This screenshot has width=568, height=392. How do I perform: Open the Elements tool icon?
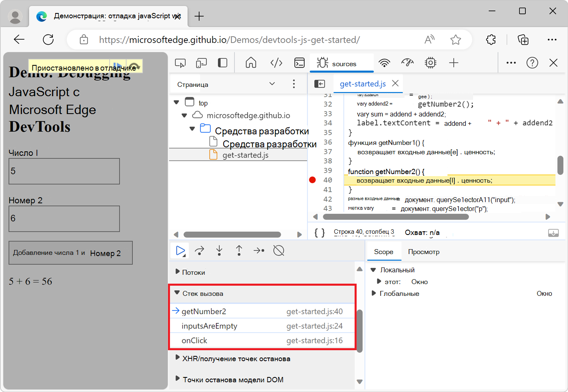tap(276, 63)
